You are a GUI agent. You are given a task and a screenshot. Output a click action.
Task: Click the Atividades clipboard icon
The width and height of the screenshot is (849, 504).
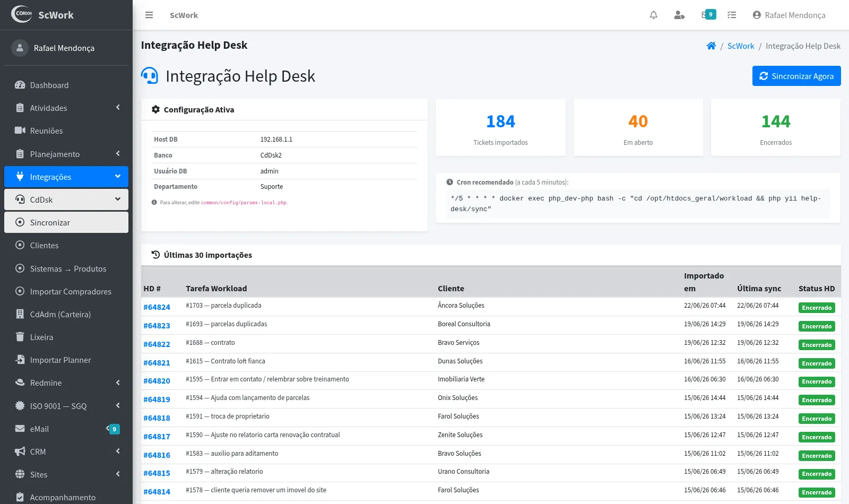pos(20,108)
